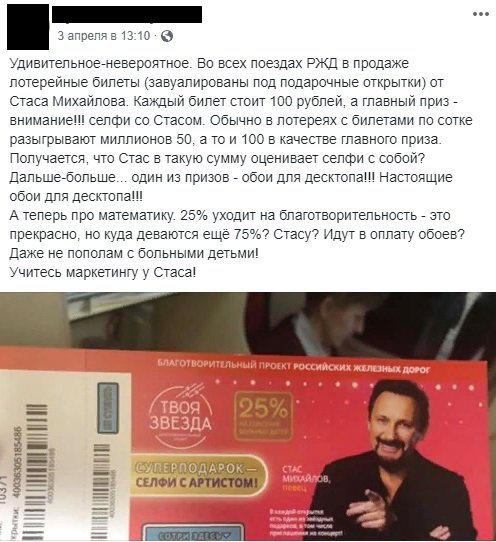Open the "3 апреля в 13:10" timestamp link
This screenshot has width=496, height=542.
(104, 36)
